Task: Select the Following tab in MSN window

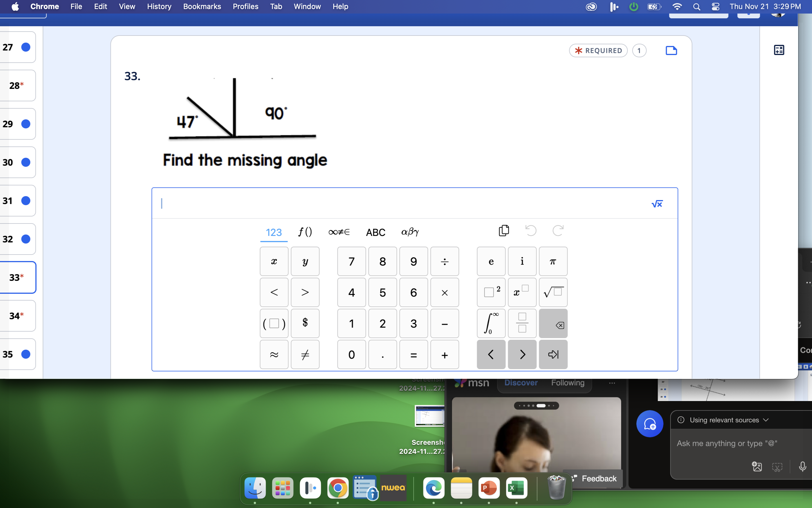Action: [567, 383]
